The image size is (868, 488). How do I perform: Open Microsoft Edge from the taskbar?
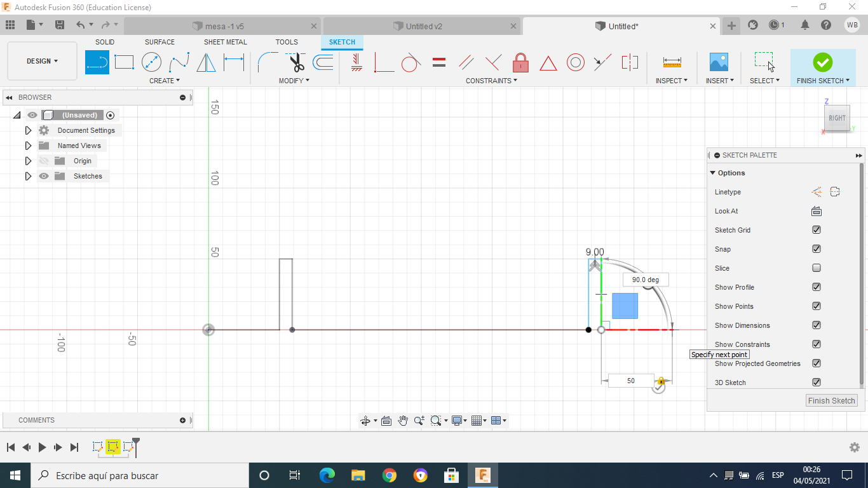327,475
